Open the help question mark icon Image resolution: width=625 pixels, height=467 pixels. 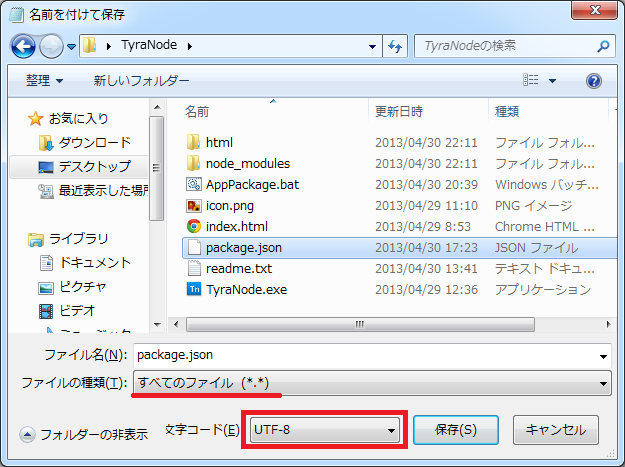[593, 80]
